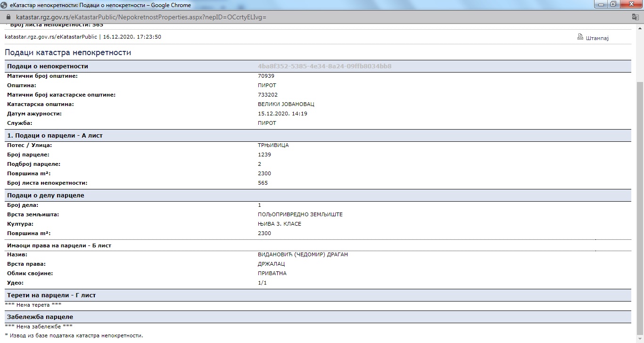Click the 'Подаци о парцели - А лист' header
This screenshot has height=343, width=644.
point(55,136)
